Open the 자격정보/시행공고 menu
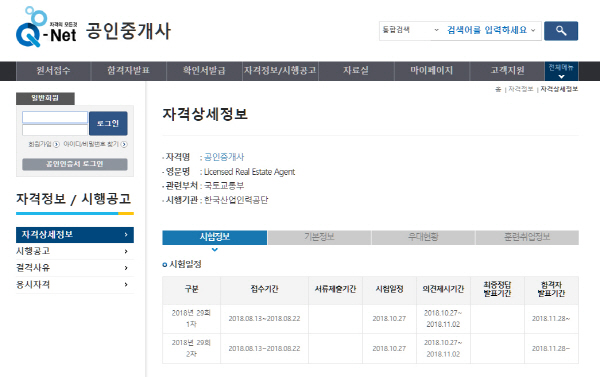Viewport: 600px width, 377px height. point(280,70)
